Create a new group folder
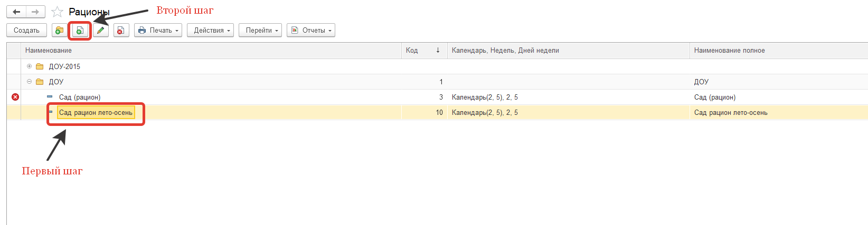 (x=59, y=31)
